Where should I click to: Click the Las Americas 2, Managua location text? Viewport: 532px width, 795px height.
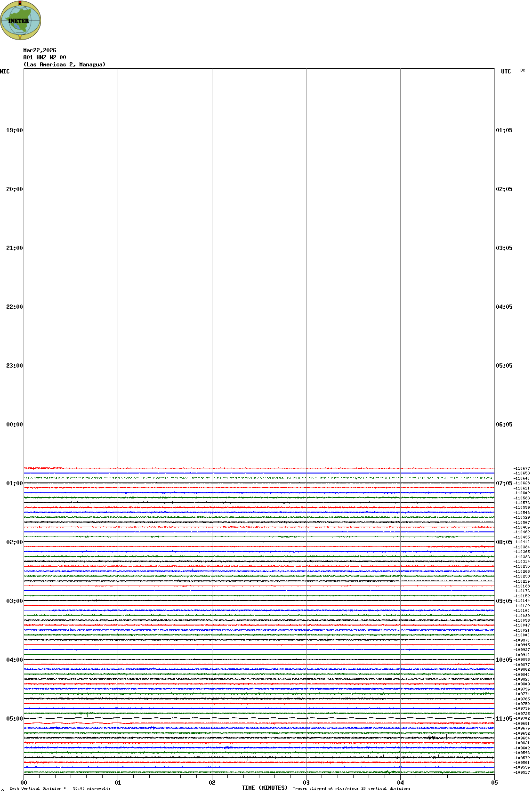[64, 64]
